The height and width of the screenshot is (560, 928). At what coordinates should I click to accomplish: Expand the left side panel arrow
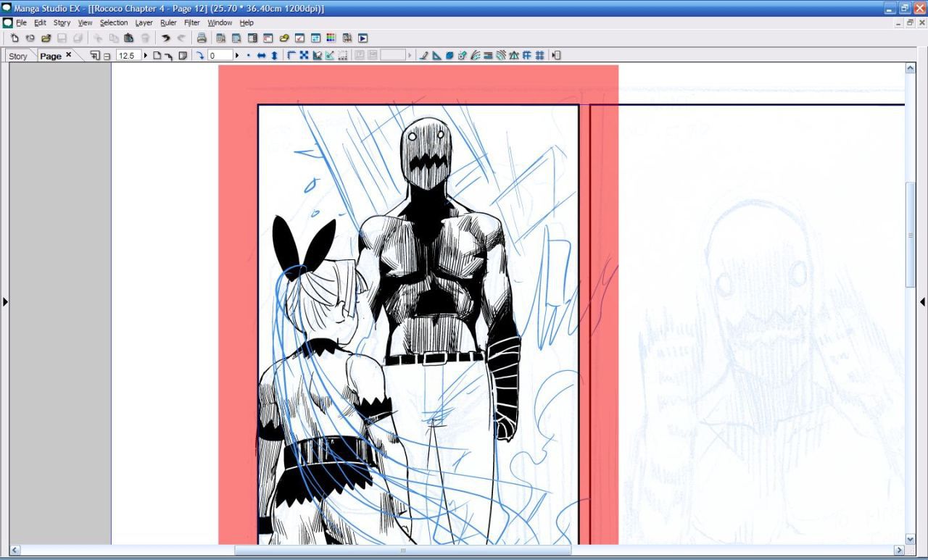click(x=5, y=301)
